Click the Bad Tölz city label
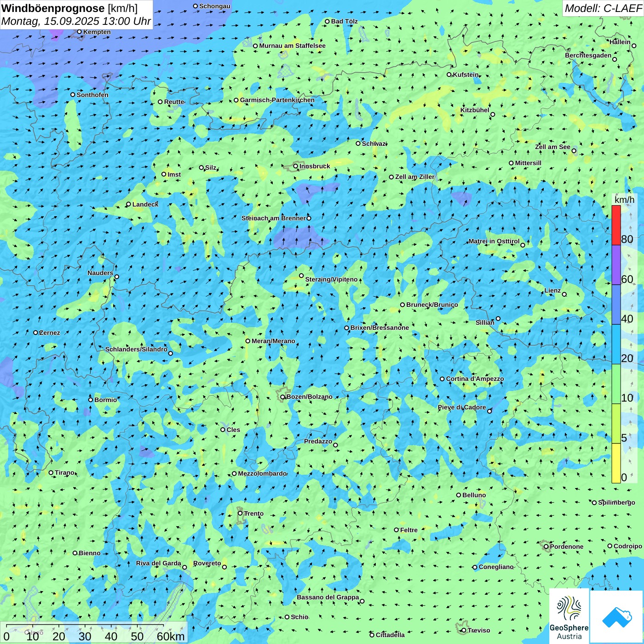 pos(344,21)
